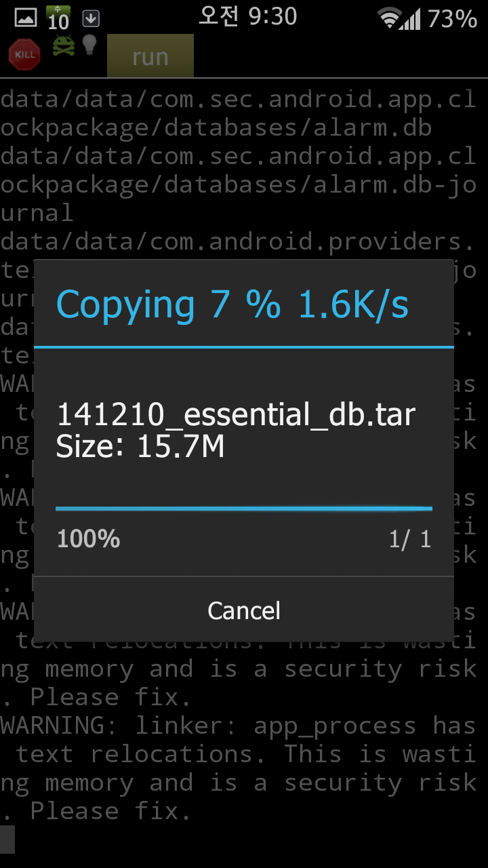Viewport: 488px width, 868px height.
Task: Tap the green Android bug icon
Action: 64,45
